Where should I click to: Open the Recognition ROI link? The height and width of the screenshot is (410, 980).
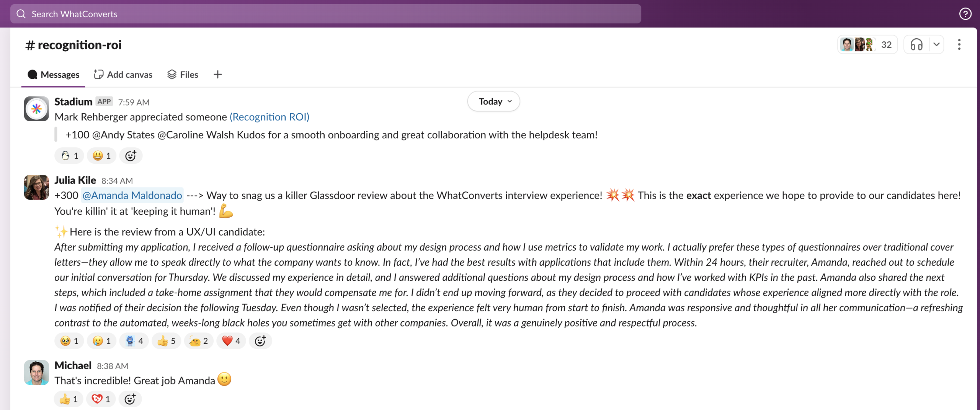pos(269,117)
